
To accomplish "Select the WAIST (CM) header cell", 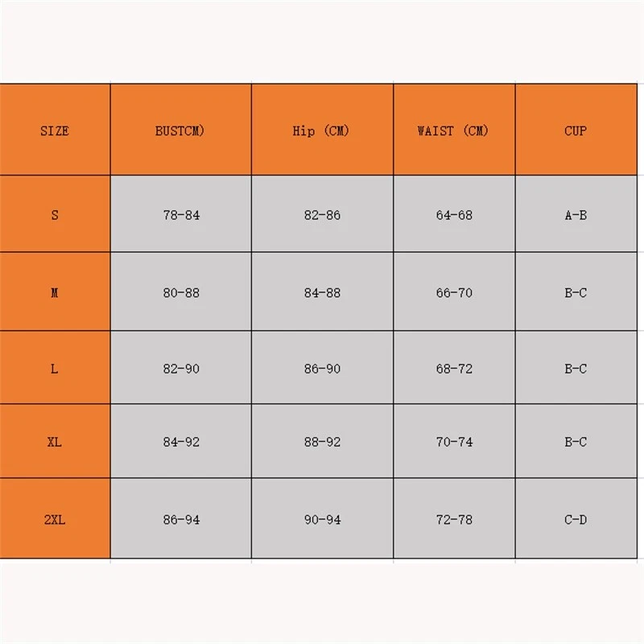I will click(453, 130).
